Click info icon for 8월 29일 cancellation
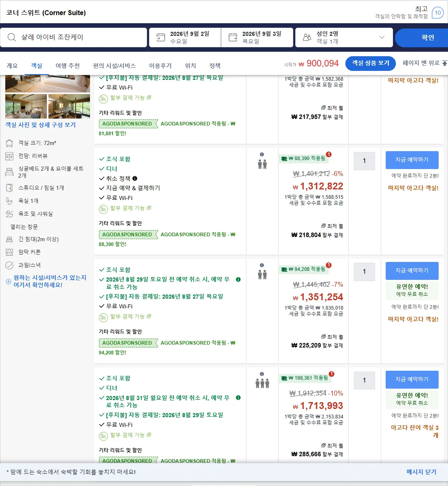The height and width of the screenshot is (486, 448). click(x=238, y=279)
